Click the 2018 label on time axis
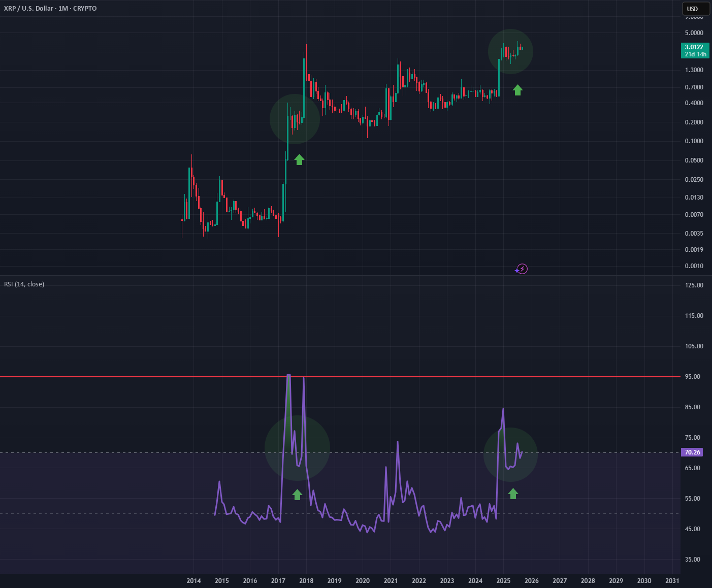 coord(306,581)
